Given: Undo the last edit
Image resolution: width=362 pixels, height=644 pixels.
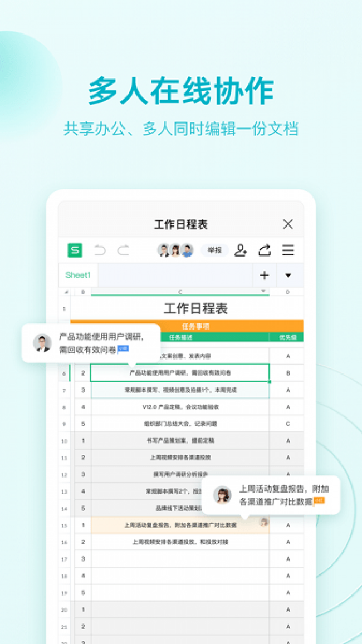Looking at the screenshot, I should click(x=100, y=250).
